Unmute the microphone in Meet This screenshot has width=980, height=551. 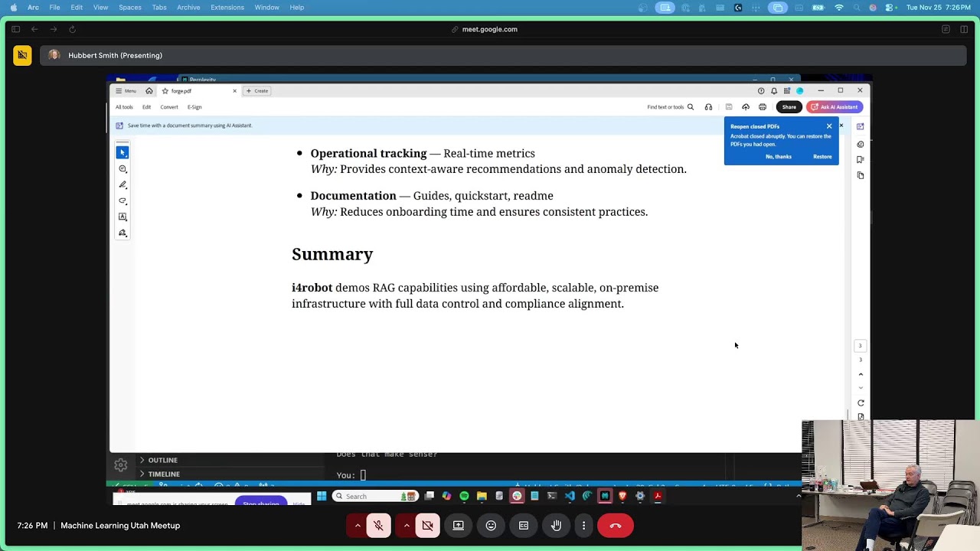point(378,526)
